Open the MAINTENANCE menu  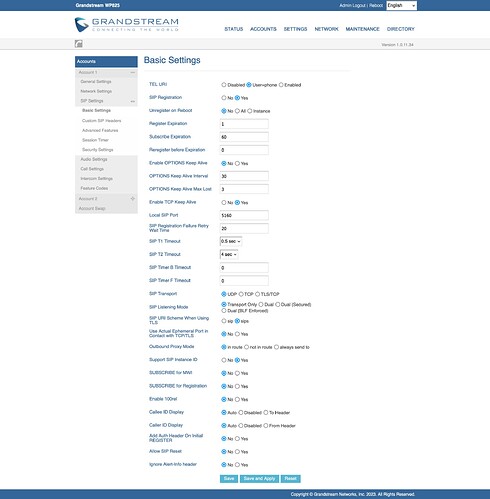point(362,29)
